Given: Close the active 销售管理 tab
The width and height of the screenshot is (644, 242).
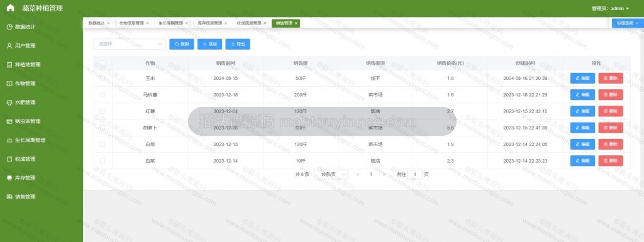Looking at the screenshot, I should point(296,23).
